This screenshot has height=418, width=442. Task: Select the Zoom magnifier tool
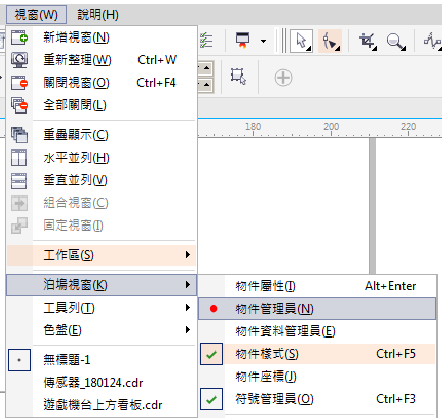coord(396,42)
